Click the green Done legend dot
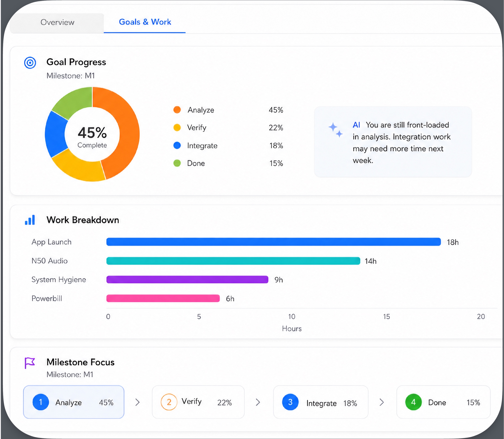This screenshot has width=504, height=439. click(177, 163)
